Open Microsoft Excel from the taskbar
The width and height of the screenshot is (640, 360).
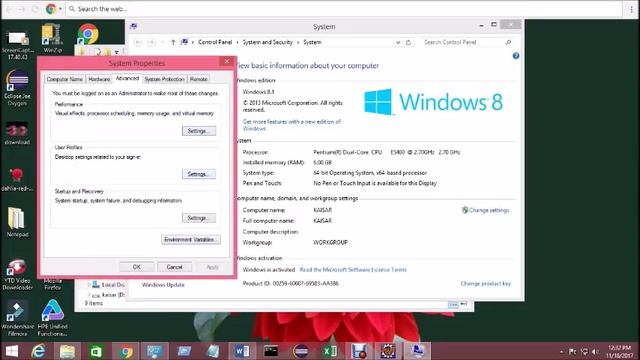[330, 351]
